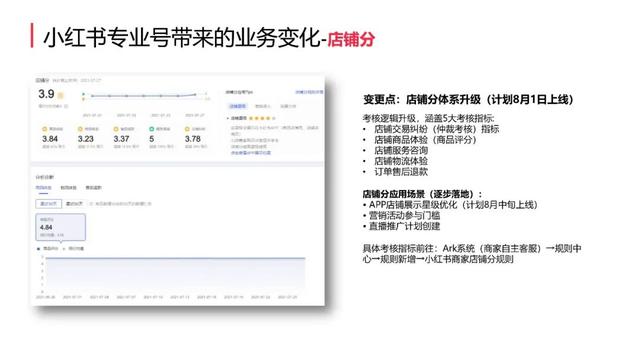Click the line starting 具体考核指标前往：Ark系统
This screenshot has width=640, height=360.
[x=472, y=253]
